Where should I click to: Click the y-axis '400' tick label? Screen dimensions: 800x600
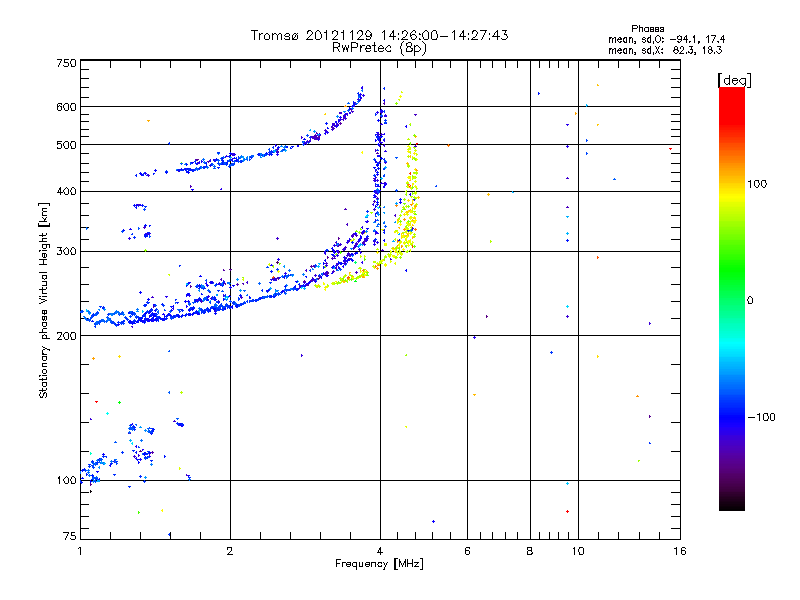click(x=66, y=191)
